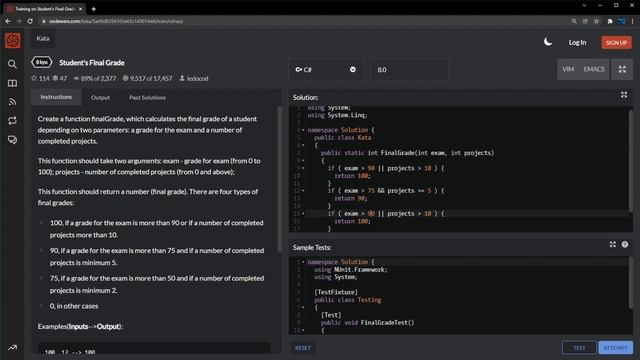Open the 8.0 version selector
The width and height of the screenshot is (640, 360).
[x=409, y=69]
